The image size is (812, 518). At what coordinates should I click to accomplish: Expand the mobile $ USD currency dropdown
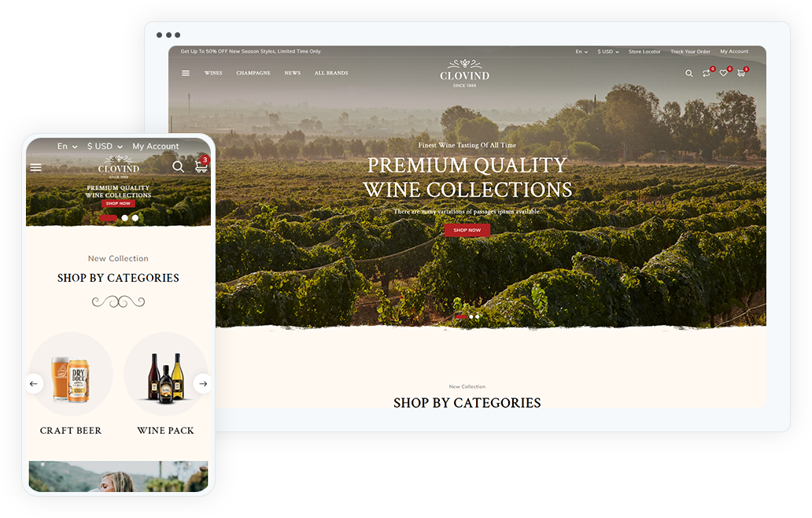[105, 146]
